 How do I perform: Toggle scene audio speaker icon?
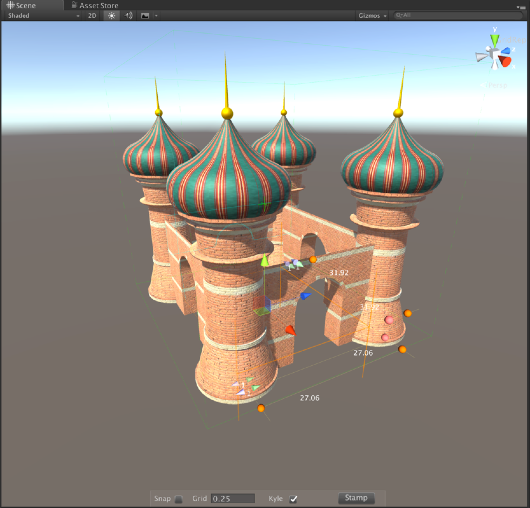click(x=129, y=16)
